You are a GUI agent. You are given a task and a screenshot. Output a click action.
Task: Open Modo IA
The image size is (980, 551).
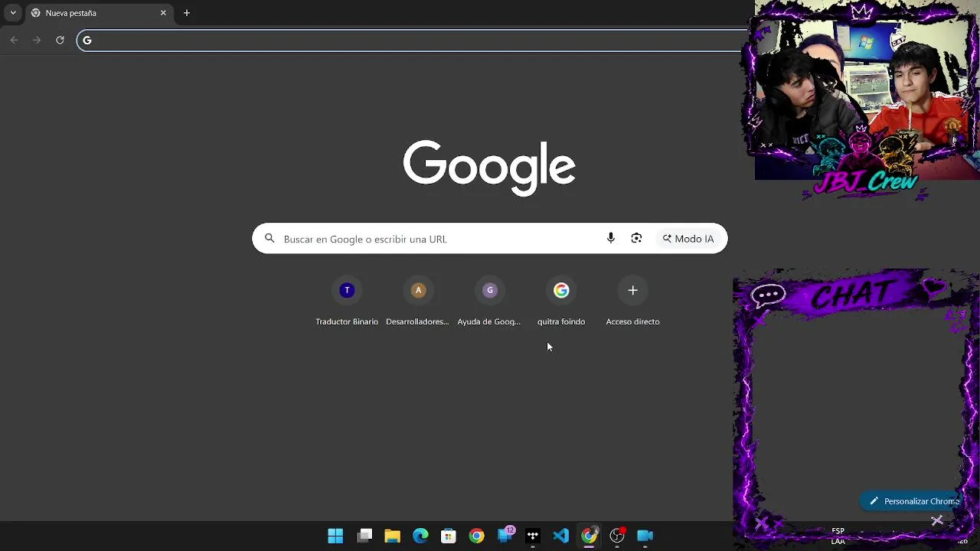[x=688, y=239]
